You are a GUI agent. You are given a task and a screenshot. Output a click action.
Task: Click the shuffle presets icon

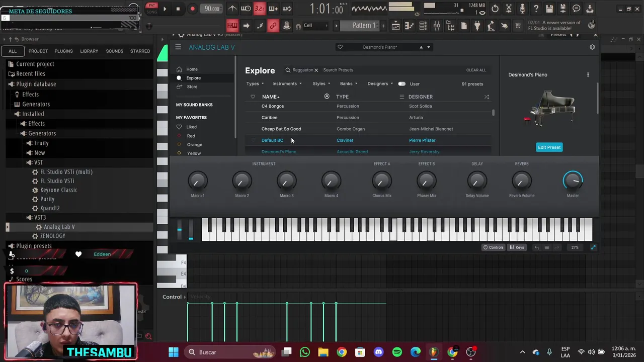487,97
